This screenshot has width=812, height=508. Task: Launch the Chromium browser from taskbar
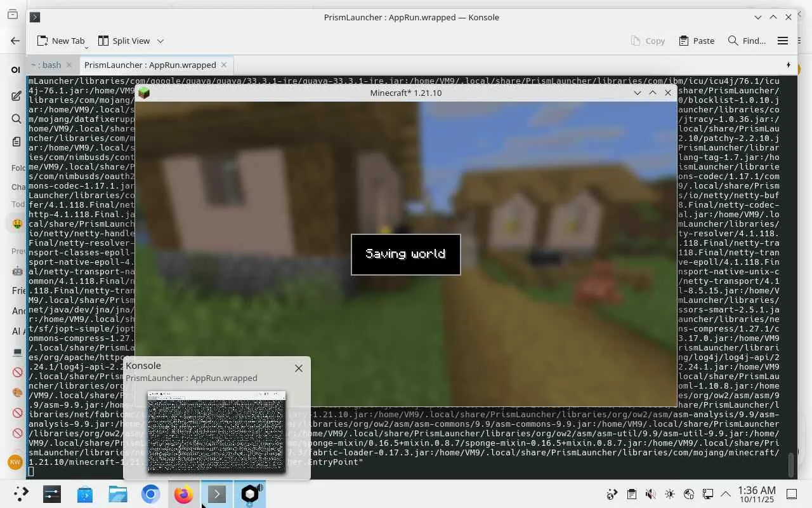pyautogui.click(x=151, y=494)
